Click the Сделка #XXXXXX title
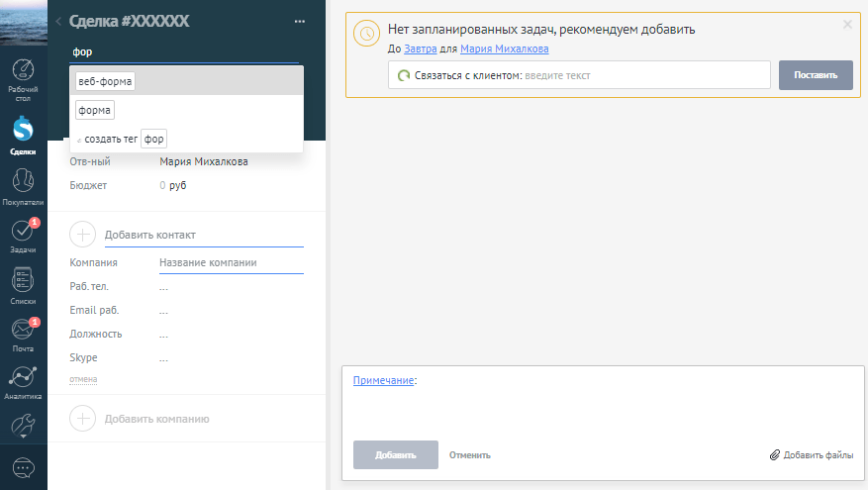This screenshot has height=490, width=868. [129, 21]
